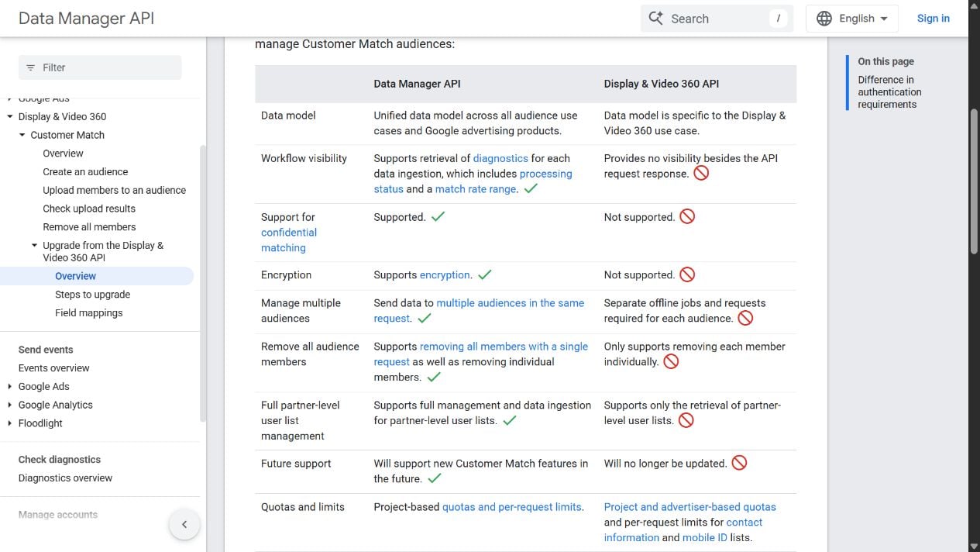Open the encryption link

tap(445, 275)
